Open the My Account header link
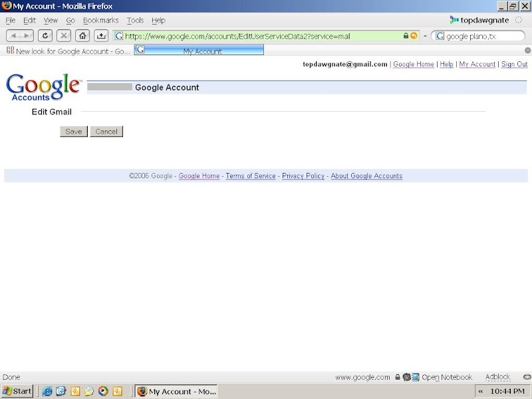The width and height of the screenshot is (532, 399). [477, 64]
